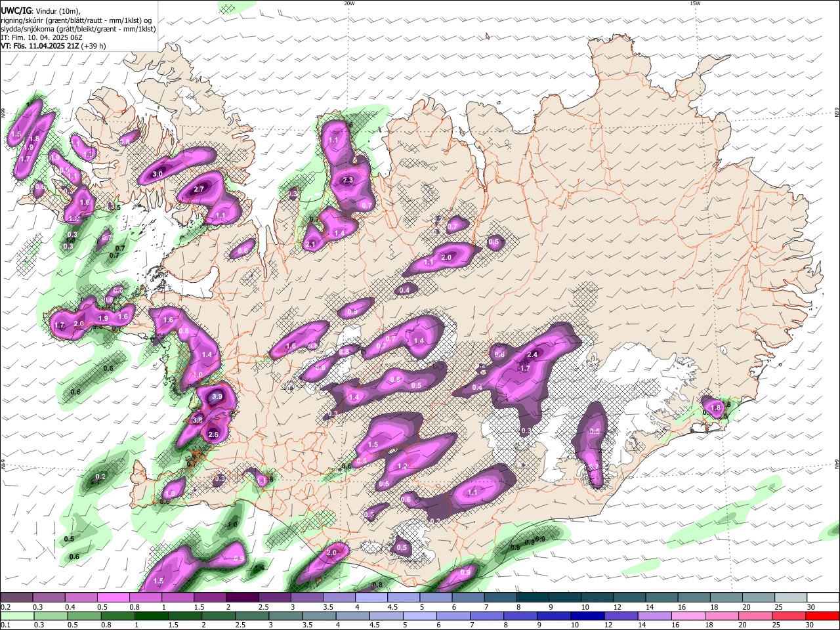Click the '3.0' precipitation value on the map
The height and width of the screenshot is (630, 840).
[x=157, y=174]
